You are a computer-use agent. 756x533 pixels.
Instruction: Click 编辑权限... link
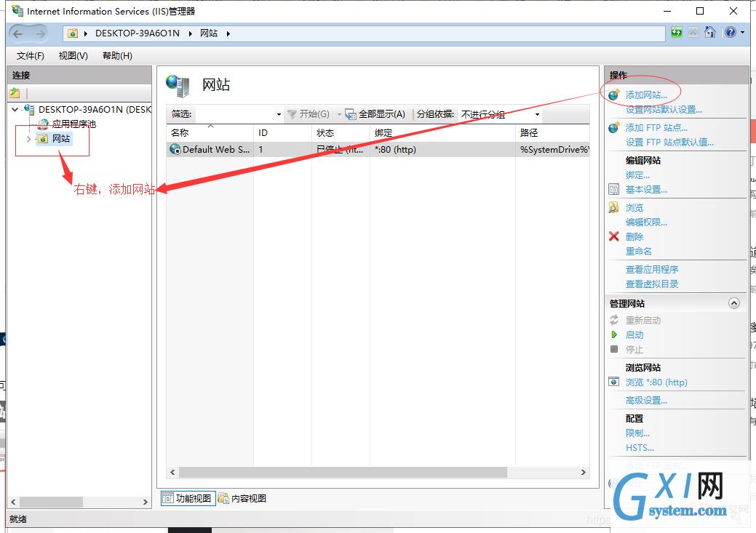pyautogui.click(x=646, y=223)
